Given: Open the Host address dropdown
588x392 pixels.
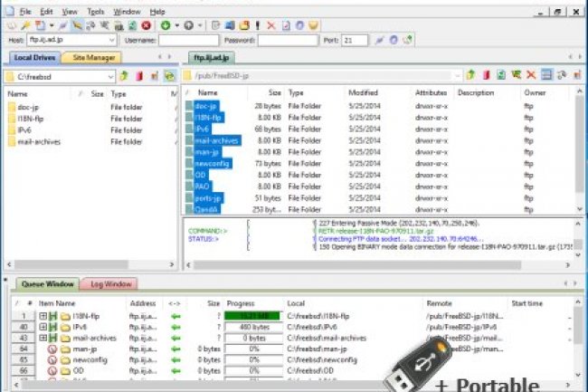Looking at the screenshot, I should point(112,41).
